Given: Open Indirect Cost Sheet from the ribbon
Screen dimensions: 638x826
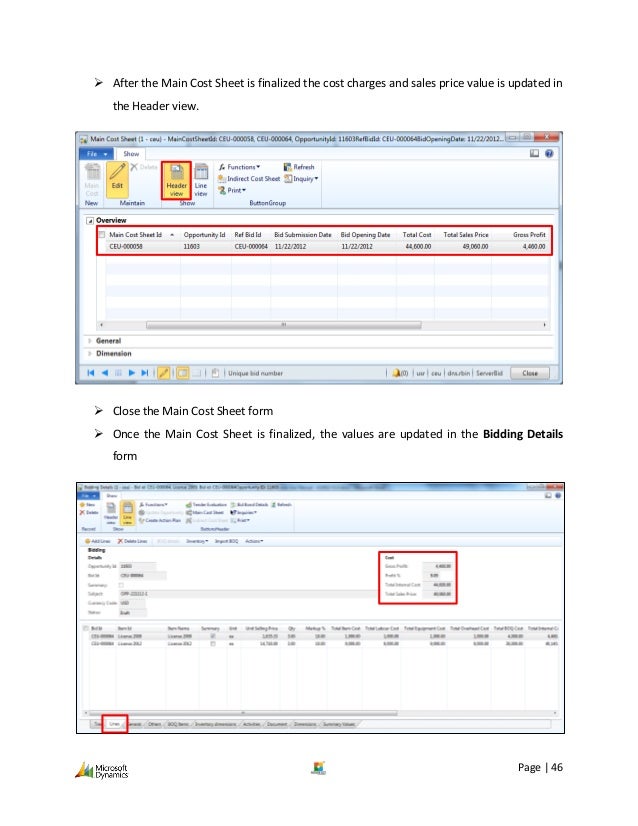Looking at the screenshot, I should pos(249,179).
